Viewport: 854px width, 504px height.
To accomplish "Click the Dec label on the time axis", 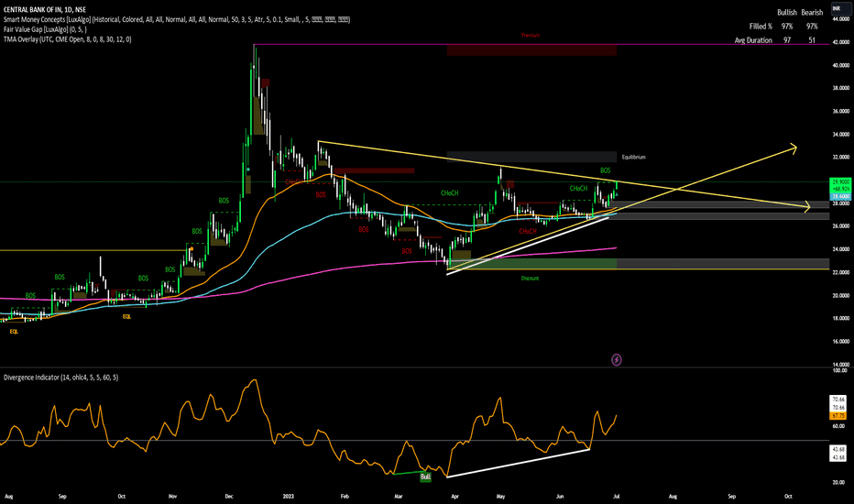I will 229,497.
